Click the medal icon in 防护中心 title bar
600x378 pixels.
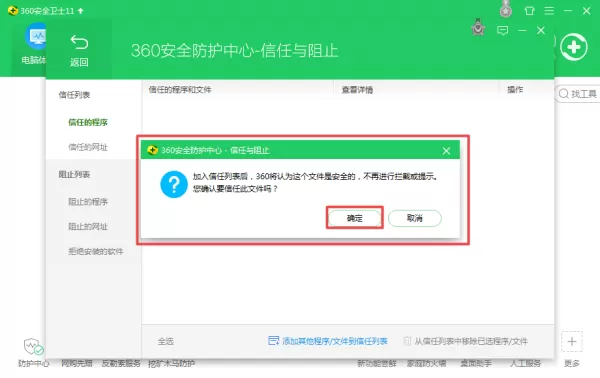coord(478,27)
